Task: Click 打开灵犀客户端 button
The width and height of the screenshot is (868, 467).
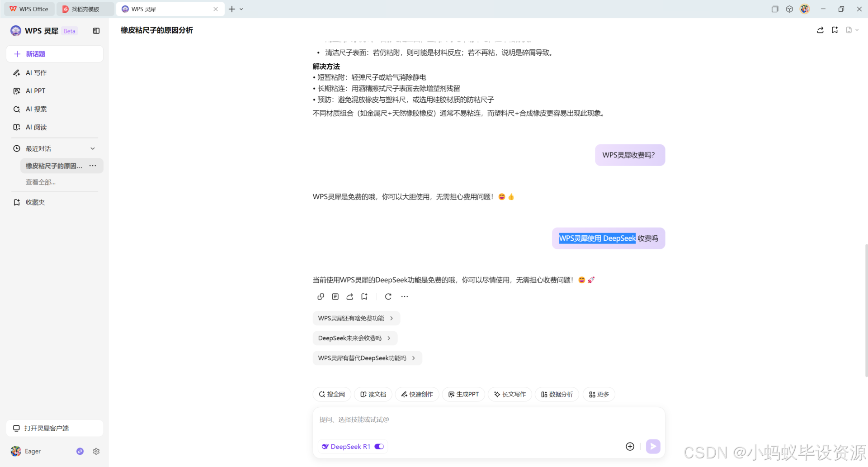Action: tap(55, 428)
